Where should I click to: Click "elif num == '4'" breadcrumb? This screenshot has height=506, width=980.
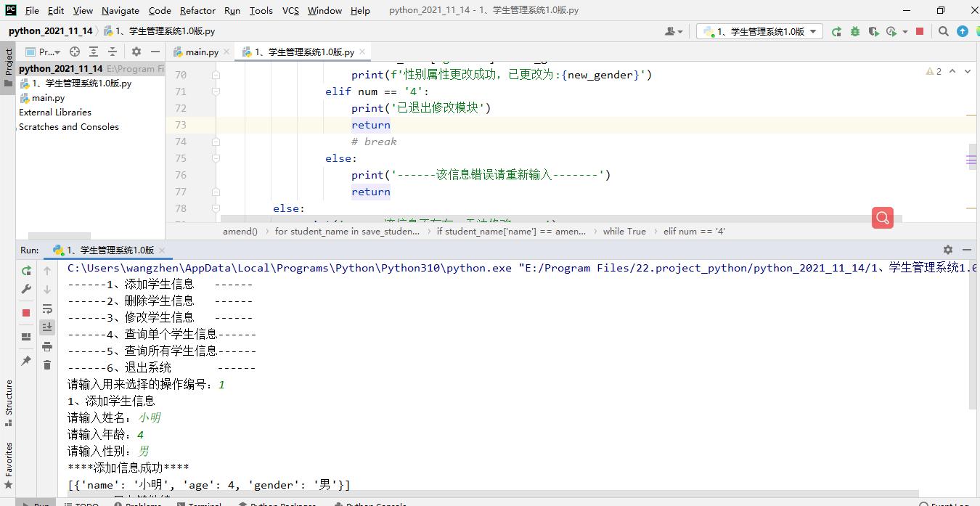[x=694, y=231]
